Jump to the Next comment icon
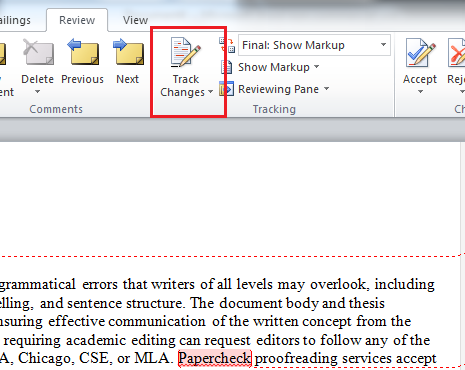 pos(128,52)
